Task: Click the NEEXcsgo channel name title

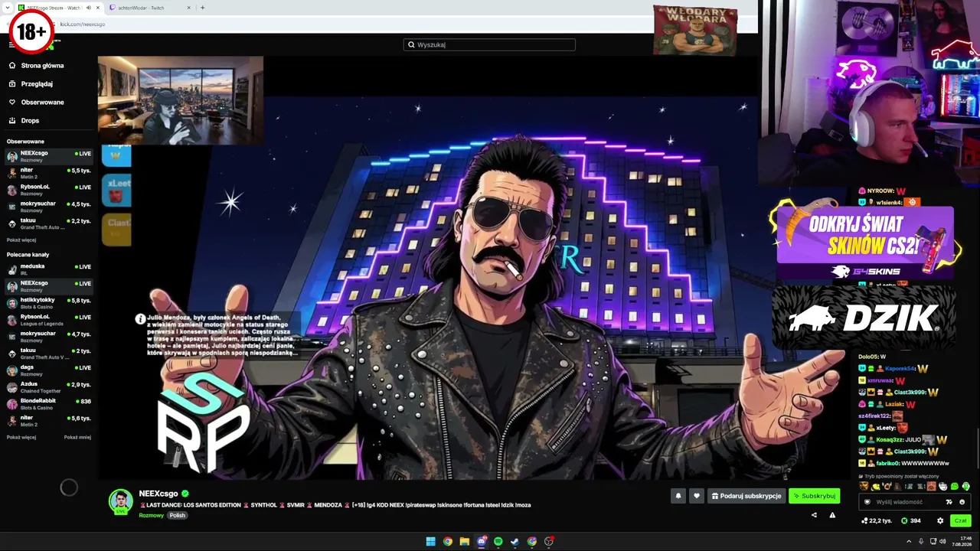Action: coord(158,494)
